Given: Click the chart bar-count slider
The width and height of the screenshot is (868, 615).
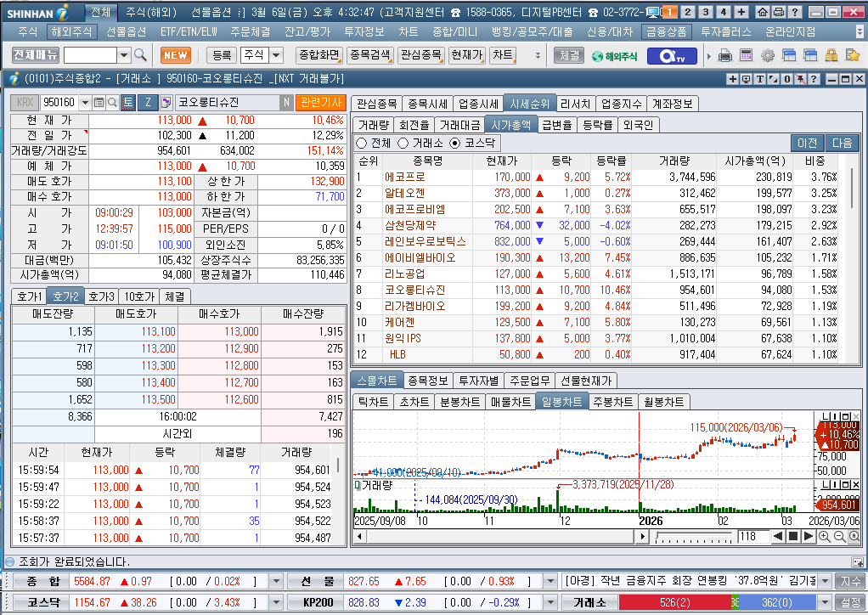Looking at the screenshot, I should [x=695, y=536].
